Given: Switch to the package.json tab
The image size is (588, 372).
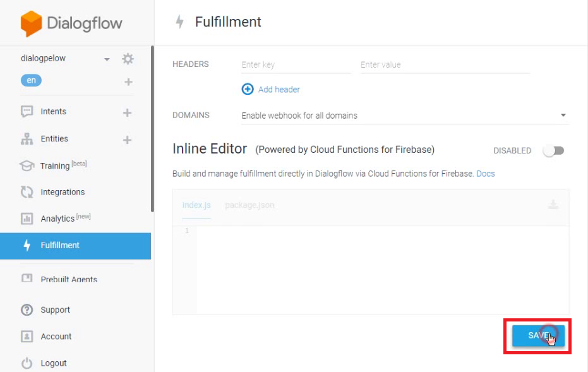Looking at the screenshot, I should (x=249, y=205).
